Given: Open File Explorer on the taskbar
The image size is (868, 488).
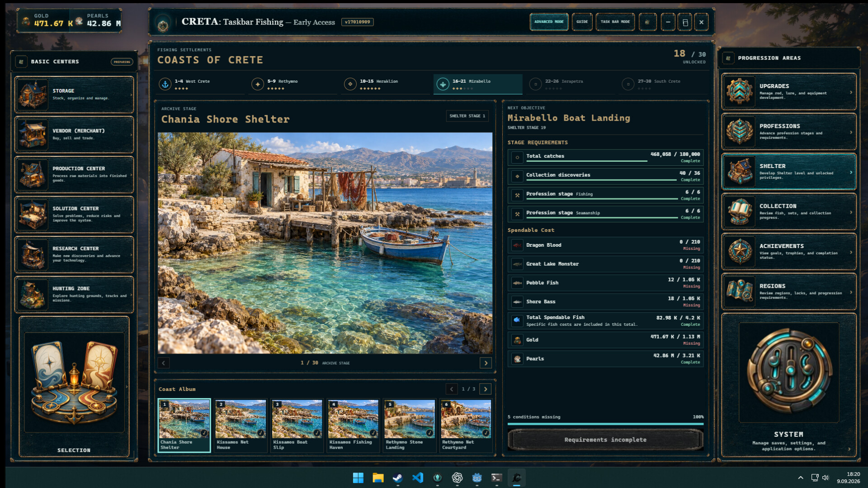Looking at the screenshot, I should (x=378, y=478).
